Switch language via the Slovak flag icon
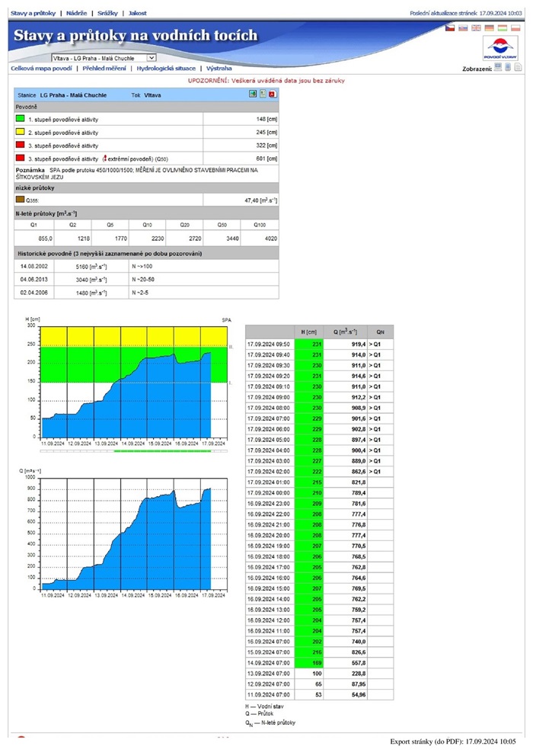Viewport: 533px width, 756px height. pos(463,28)
